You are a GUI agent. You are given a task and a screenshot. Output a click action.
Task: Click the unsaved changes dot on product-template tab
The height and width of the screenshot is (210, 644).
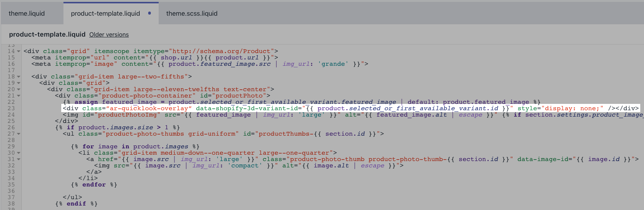150,13
